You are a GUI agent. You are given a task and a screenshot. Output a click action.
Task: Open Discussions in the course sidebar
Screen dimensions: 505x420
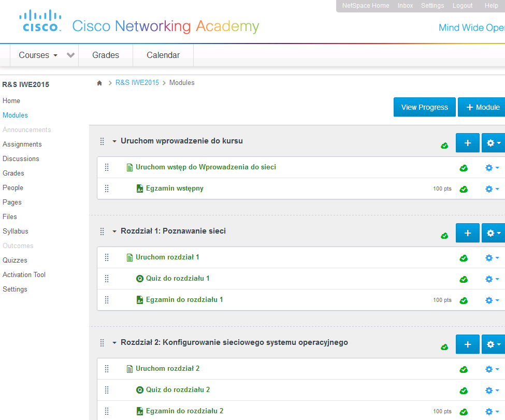(21, 159)
